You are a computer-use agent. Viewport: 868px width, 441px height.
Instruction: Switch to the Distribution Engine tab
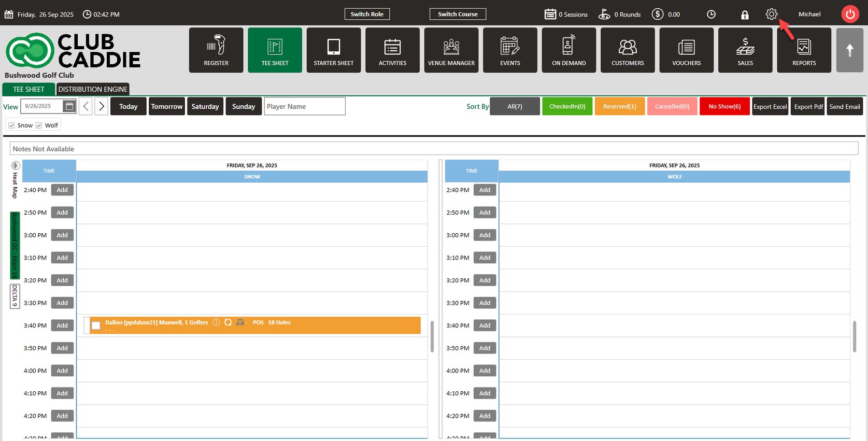point(93,89)
